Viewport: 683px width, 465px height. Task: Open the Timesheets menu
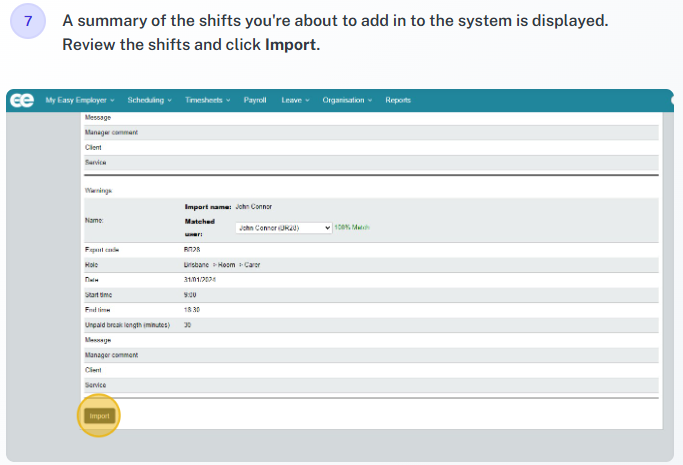(207, 100)
